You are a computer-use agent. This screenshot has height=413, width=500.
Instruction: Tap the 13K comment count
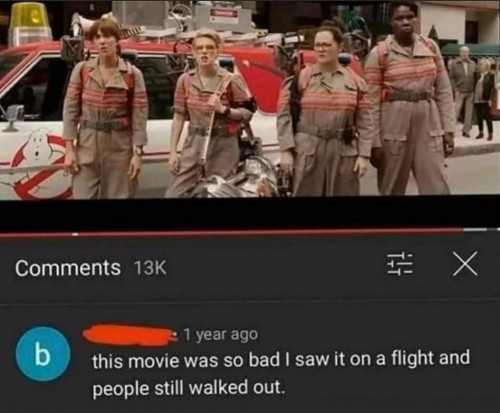coord(150,268)
